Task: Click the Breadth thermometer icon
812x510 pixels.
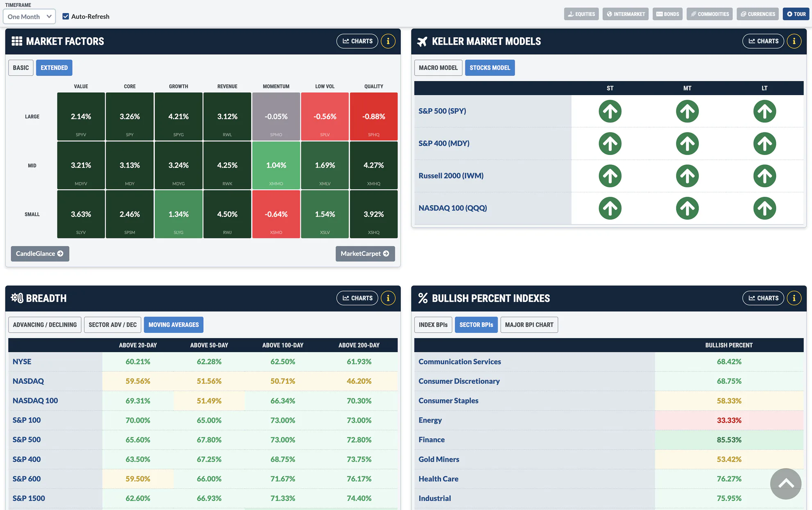Action: click(17, 298)
